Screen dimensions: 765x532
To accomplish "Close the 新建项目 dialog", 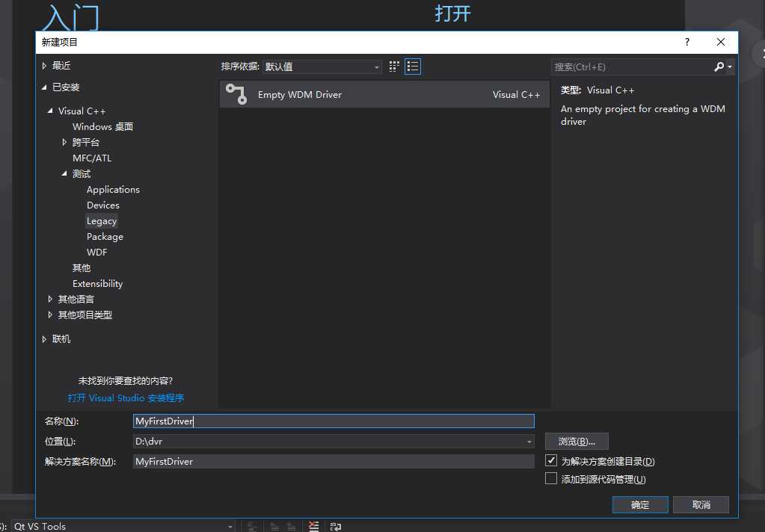I will (721, 42).
